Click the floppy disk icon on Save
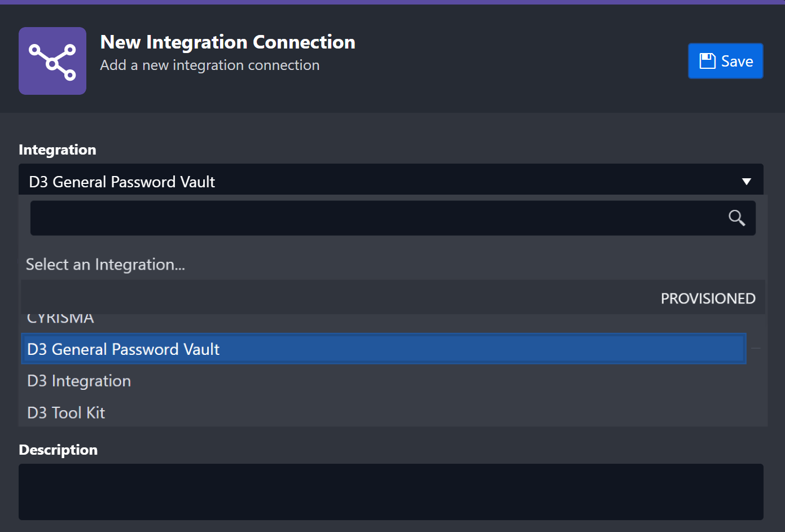 [707, 61]
